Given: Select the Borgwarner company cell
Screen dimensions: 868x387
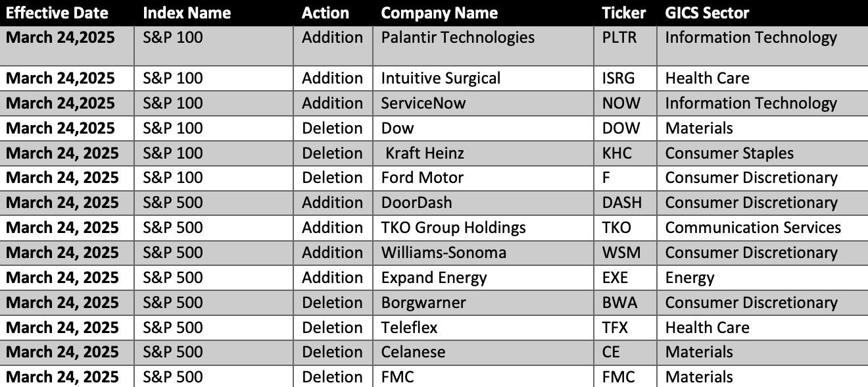Looking at the screenshot, I should click(x=483, y=303).
